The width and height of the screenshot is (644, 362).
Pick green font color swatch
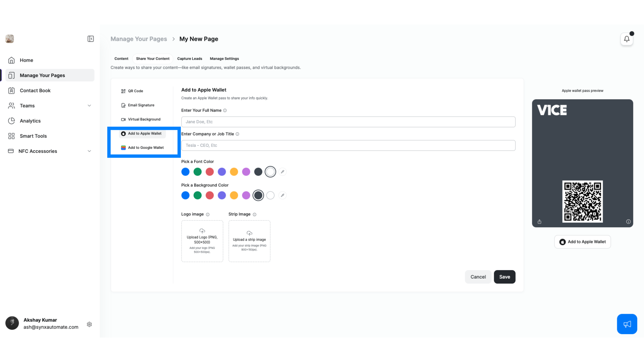[x=198, y=172]
